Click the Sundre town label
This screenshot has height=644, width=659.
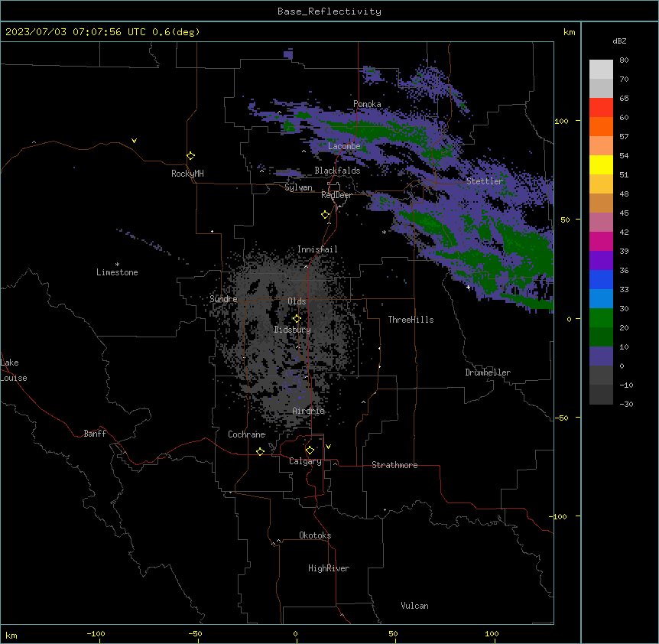[223, 299]
